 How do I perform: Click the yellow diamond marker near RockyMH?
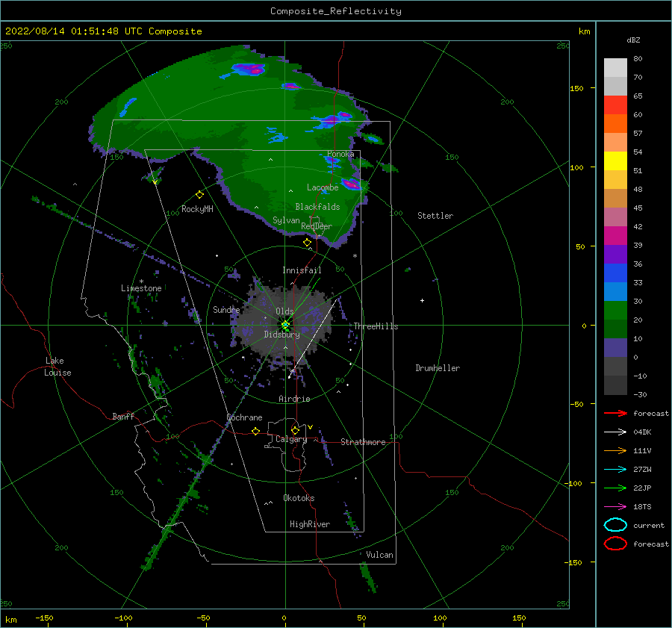coord(199,195)
